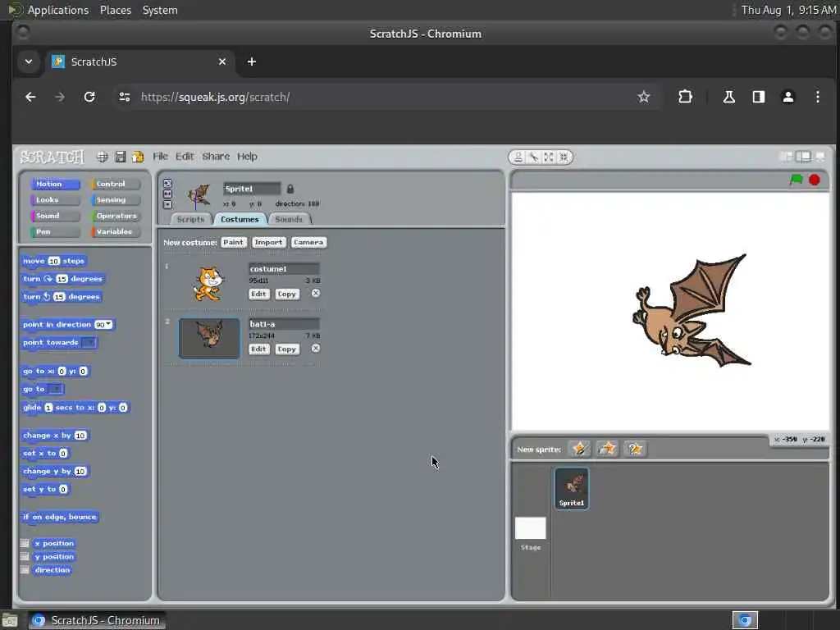Click the if on edge, bounce block

click(60, 517)
